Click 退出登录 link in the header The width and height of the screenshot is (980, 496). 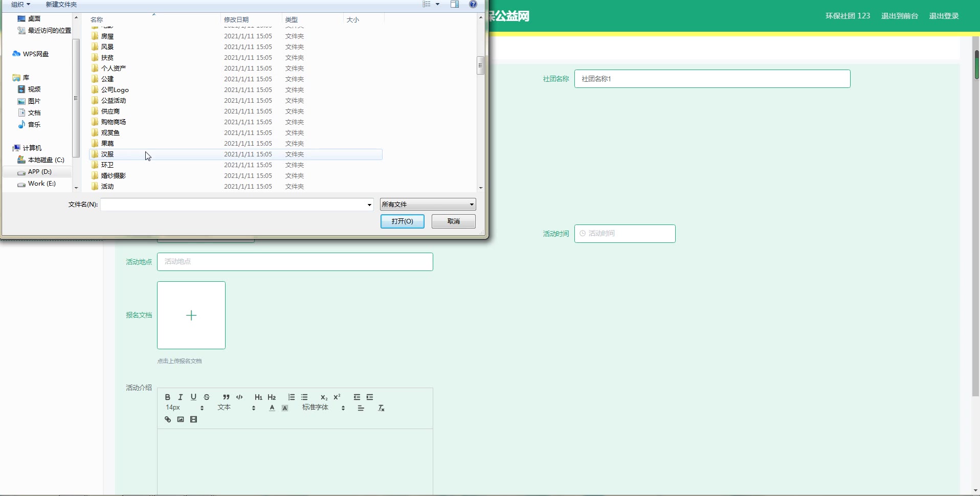tap(944, 16)
